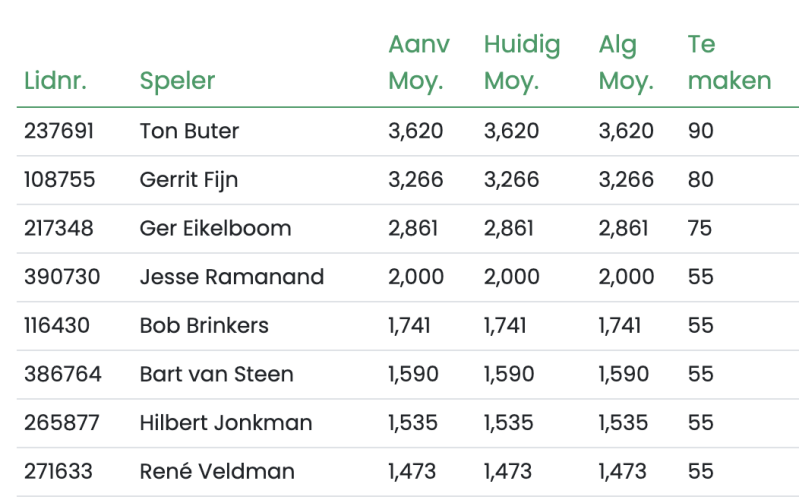Select member number 108755
Image resolution: width=799 pixels, height=500 pixels.
[x=59, y=179]
